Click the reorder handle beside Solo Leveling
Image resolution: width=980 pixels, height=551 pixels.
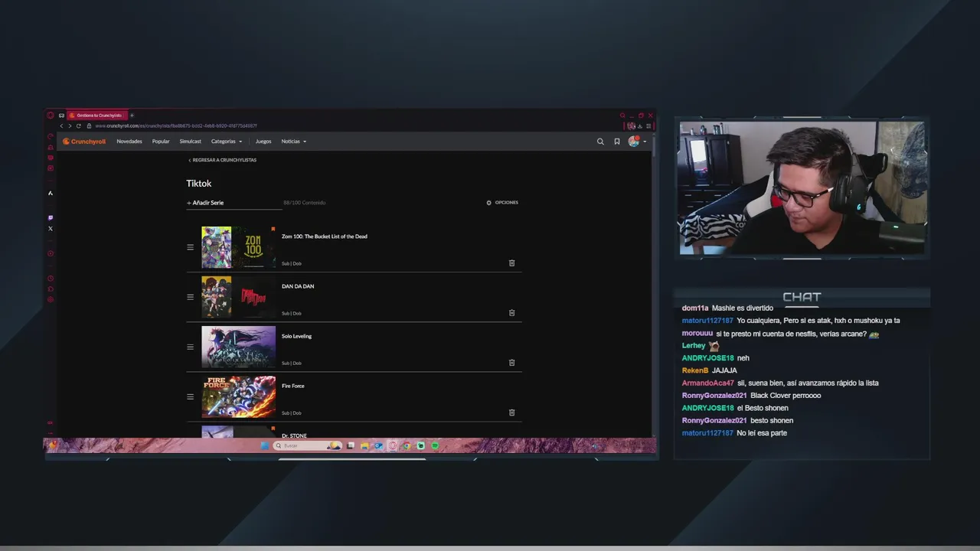190,347
